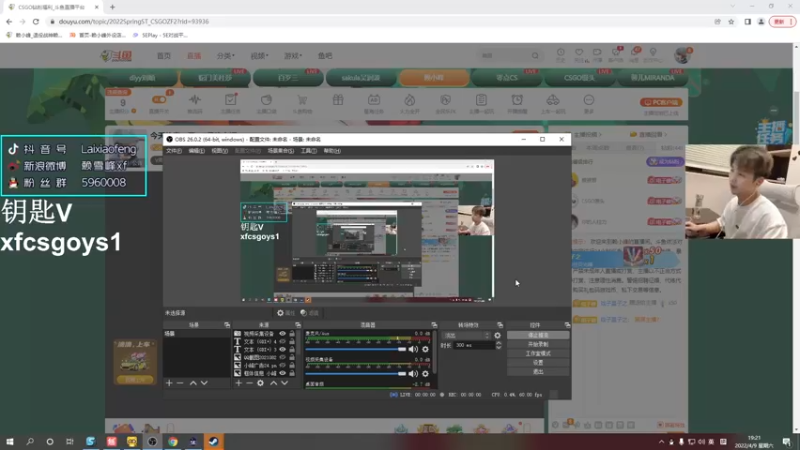This screenshot has width=800, height=450.
Task: Toggle visibility of video capture device source
Action: [x=282, y=334]
